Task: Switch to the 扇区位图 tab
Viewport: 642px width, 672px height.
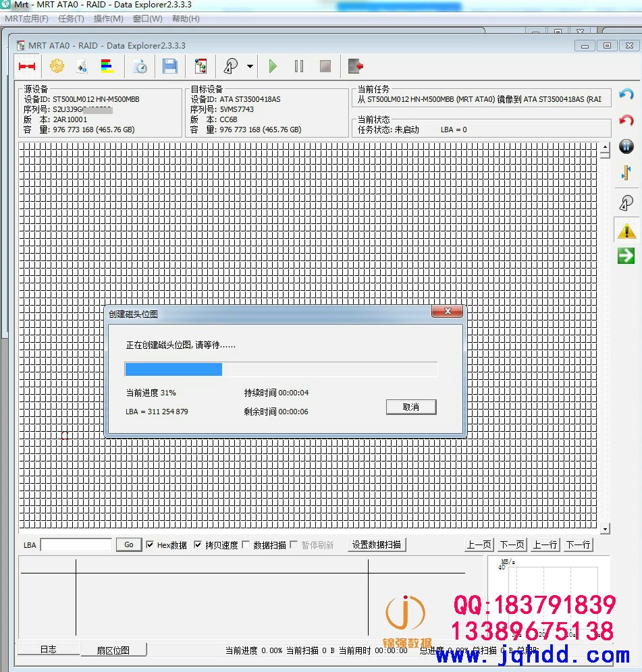Action: [x=113, y=650]
